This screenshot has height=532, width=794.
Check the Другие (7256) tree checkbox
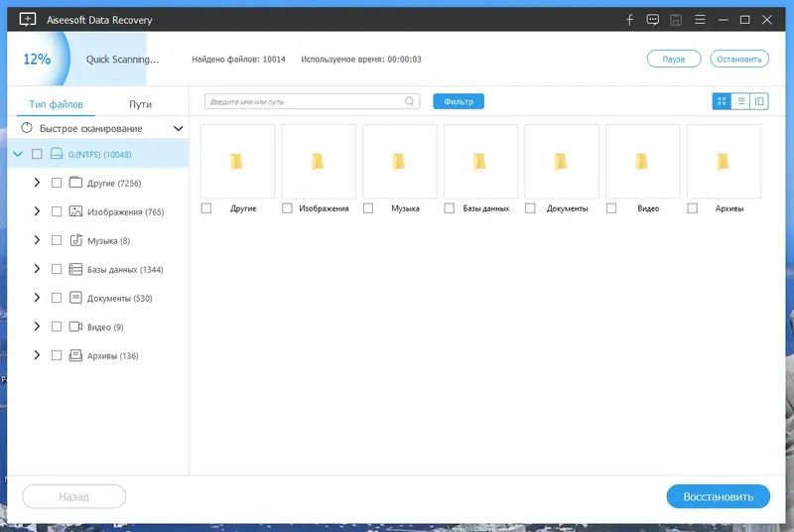click(57, 183)
